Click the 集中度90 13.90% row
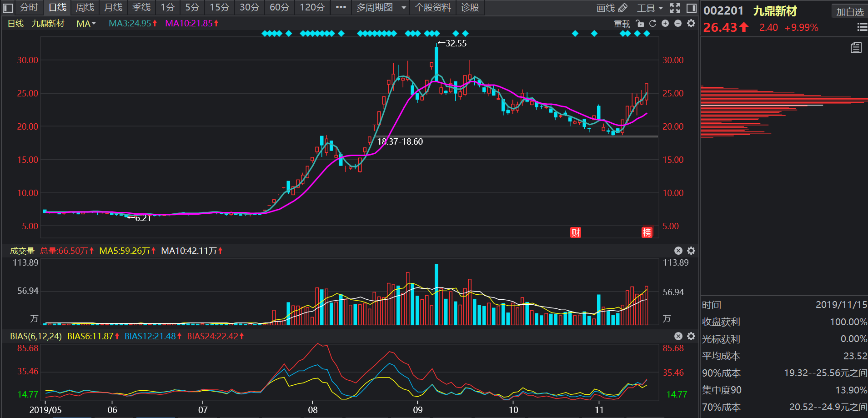This screenshot has width=868, height=418. pyautogui.click(x=784, y=390)
